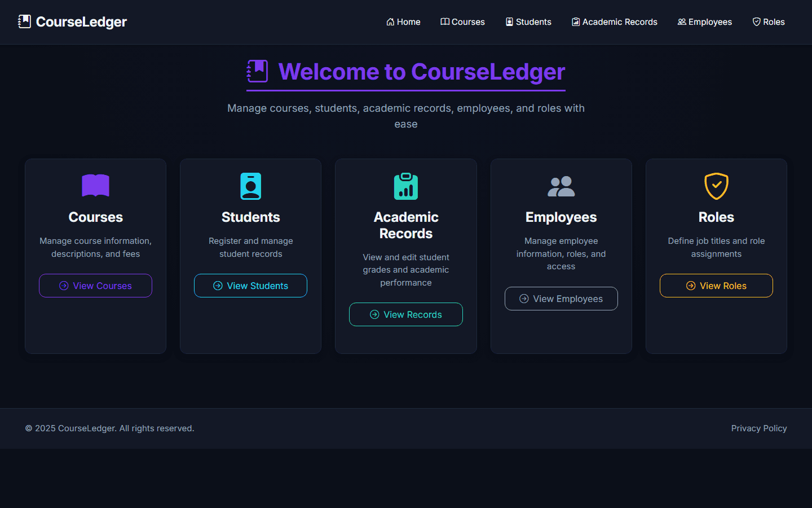Viewport: 812px width, 508px height.
Task: Click 'Manage course information, descriptions, and fees' text
Action: (x=95, y=247)
